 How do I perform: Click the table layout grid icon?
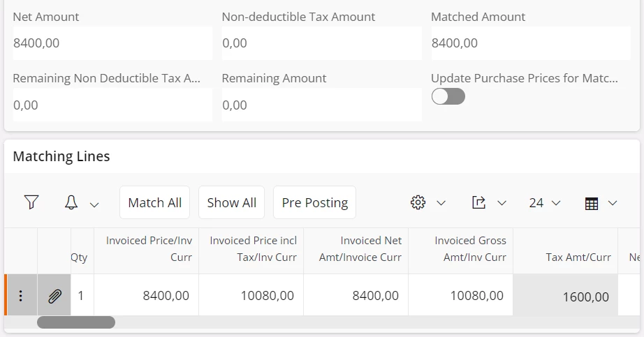[592, 203]
